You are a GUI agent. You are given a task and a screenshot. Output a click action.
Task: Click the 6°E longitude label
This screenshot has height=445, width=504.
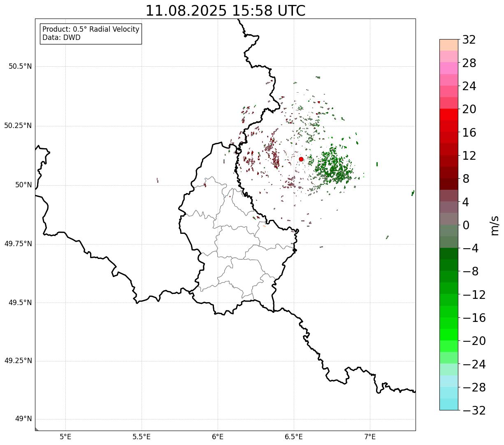(x=218, y=437)
